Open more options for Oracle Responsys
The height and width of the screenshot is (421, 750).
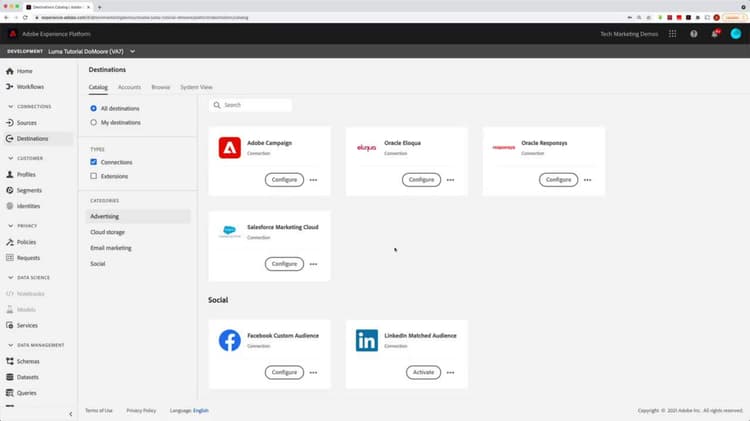tap(587, 180)
